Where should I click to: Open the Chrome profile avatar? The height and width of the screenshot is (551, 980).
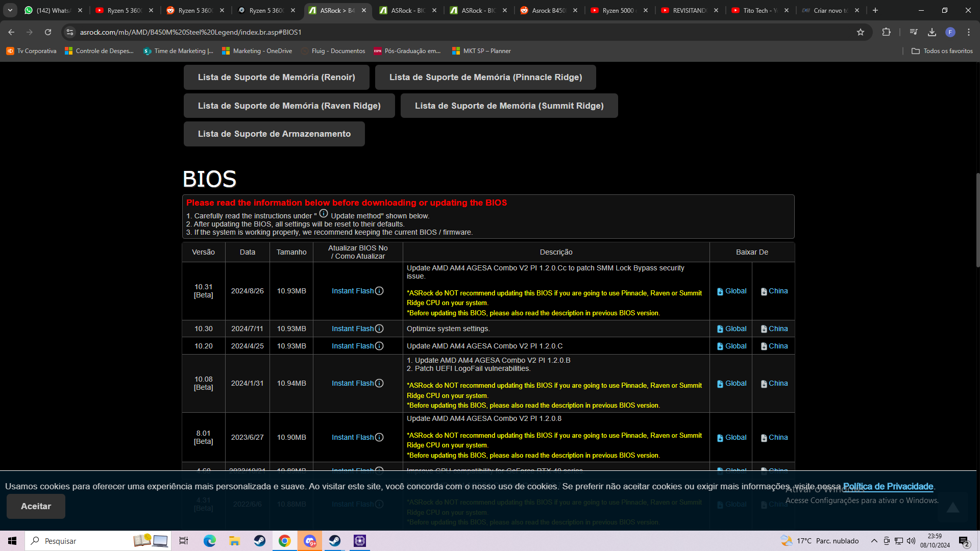[x=950, y=32]
